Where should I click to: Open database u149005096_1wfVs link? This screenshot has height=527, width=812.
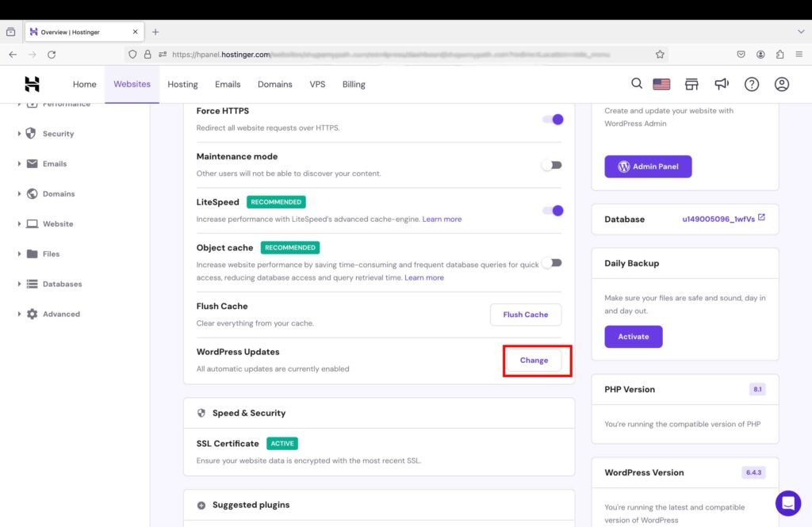coord(718,219)
